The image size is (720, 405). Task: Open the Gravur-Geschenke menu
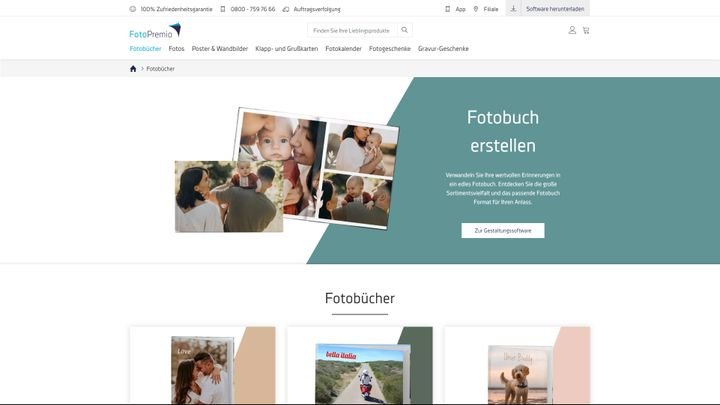[443, 49]
